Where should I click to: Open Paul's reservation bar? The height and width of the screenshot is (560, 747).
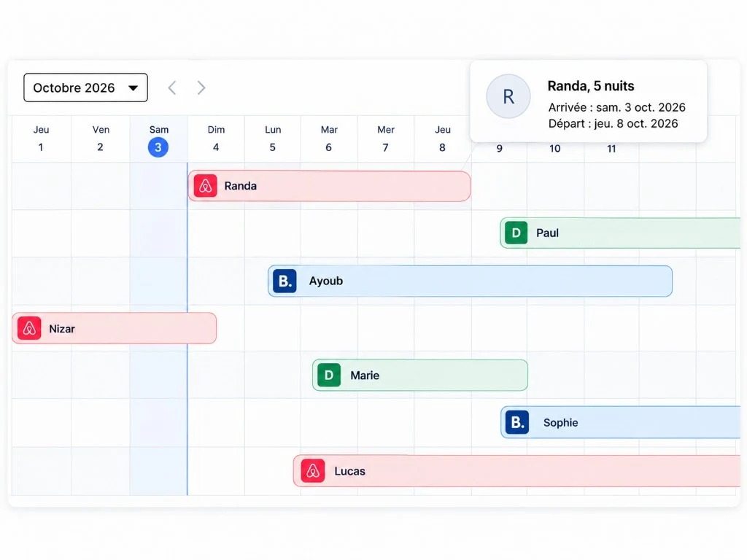[620, 233]
